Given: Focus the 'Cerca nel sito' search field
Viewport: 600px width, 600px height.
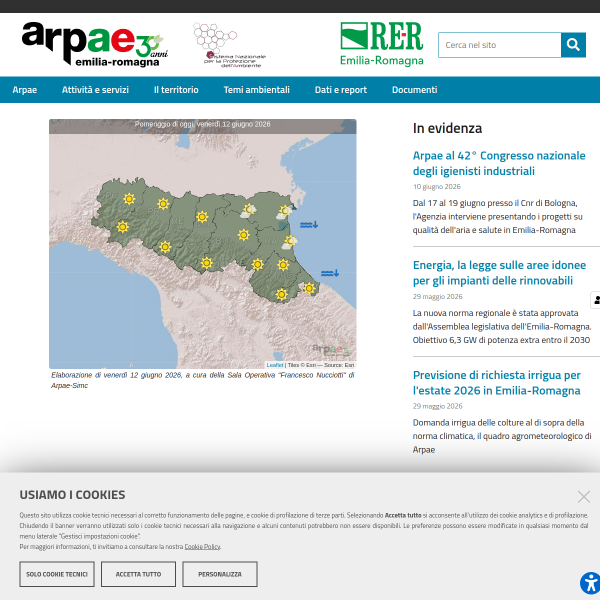Looking at the screenshot, I should [499, 45].
